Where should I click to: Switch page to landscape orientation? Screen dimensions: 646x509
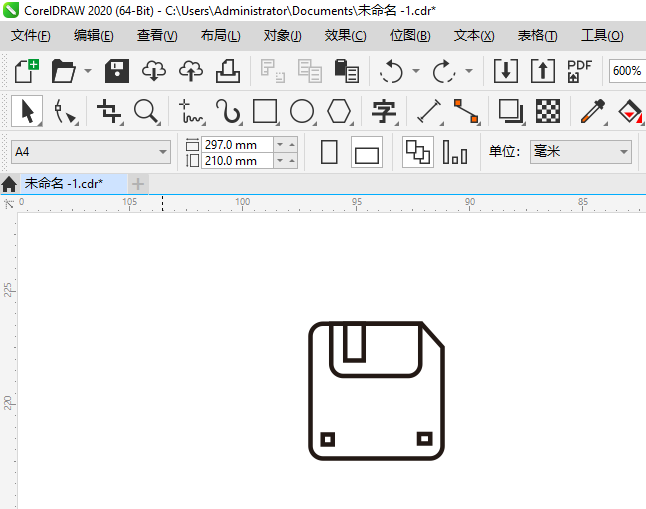(x=367, y=152)
